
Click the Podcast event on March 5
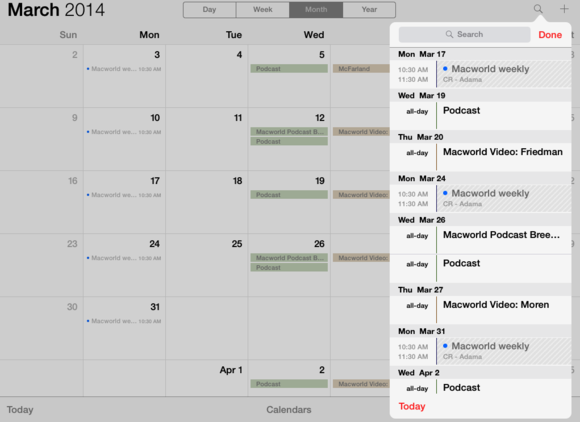click(289, 68)
